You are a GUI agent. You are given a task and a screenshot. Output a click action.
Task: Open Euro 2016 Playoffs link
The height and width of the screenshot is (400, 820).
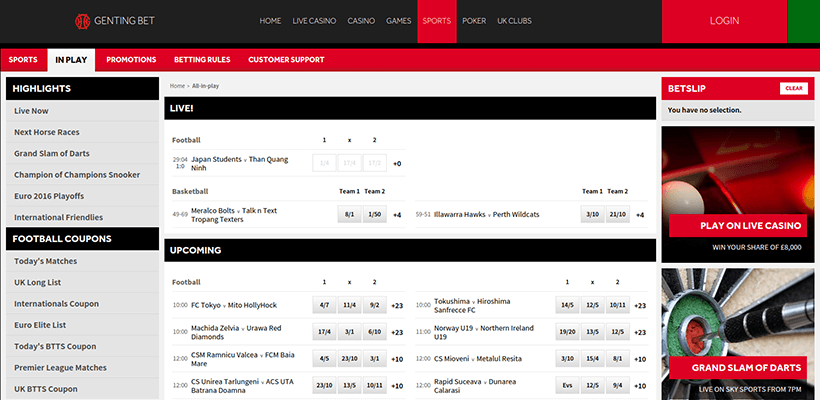tap(83, 196)
